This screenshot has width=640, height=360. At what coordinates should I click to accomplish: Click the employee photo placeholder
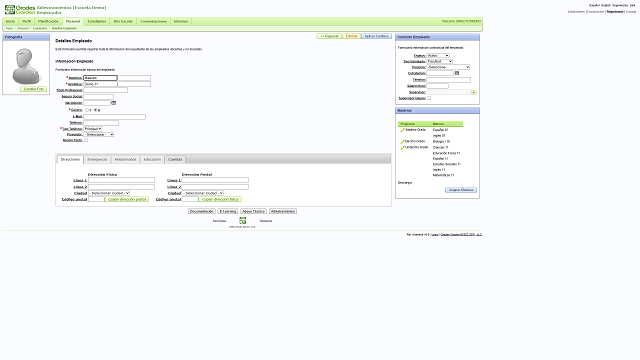pos(26,65)
